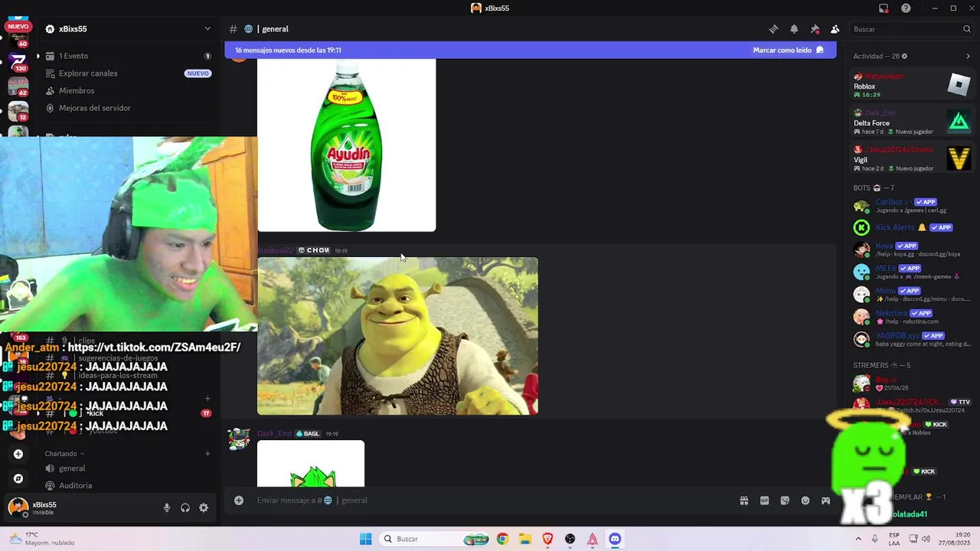Viewport: 980px width, 551px height.
Task: Click the inbox icon in title bar
Action: pyautogui.click(x=884, y=8)
